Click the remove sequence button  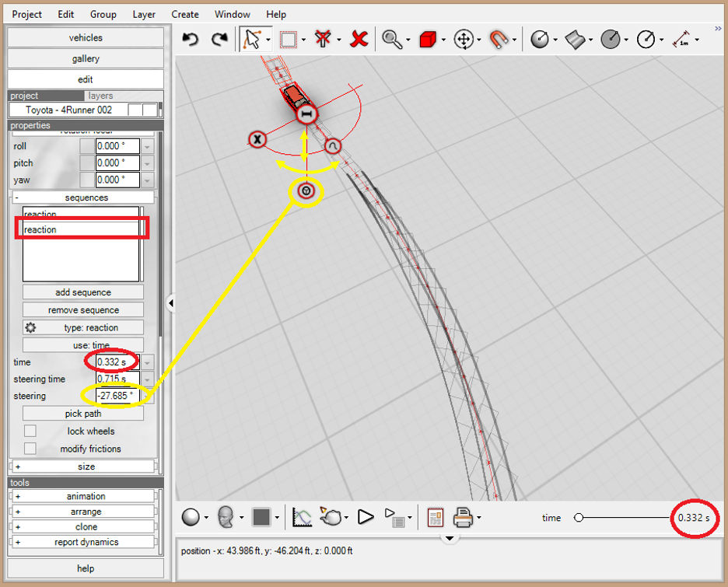83,310
